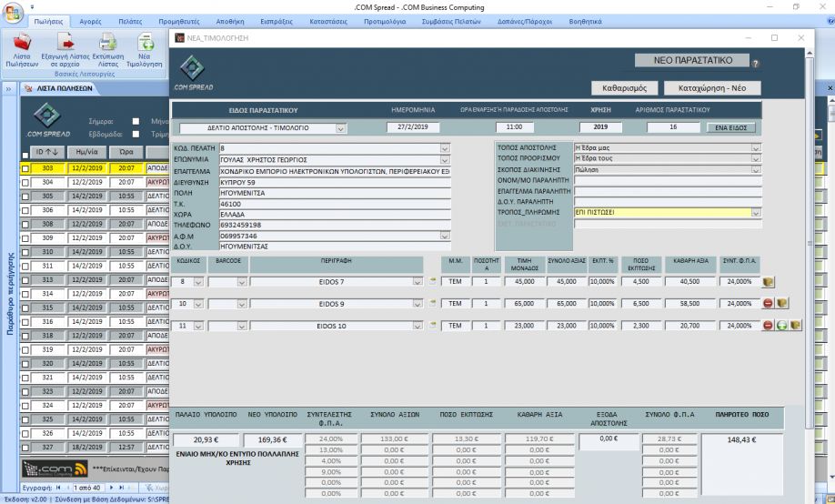Click the ΗΜΕΡΟΜΗΝΙΑ date field 27/2/2019

click(413, 127)
